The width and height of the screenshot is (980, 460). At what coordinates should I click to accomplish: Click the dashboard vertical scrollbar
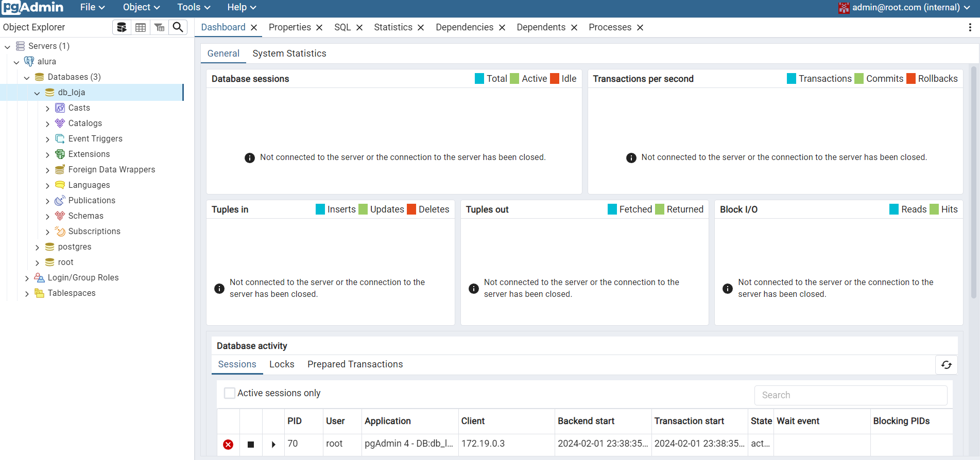pyautogui.click(x=974, y=183)
